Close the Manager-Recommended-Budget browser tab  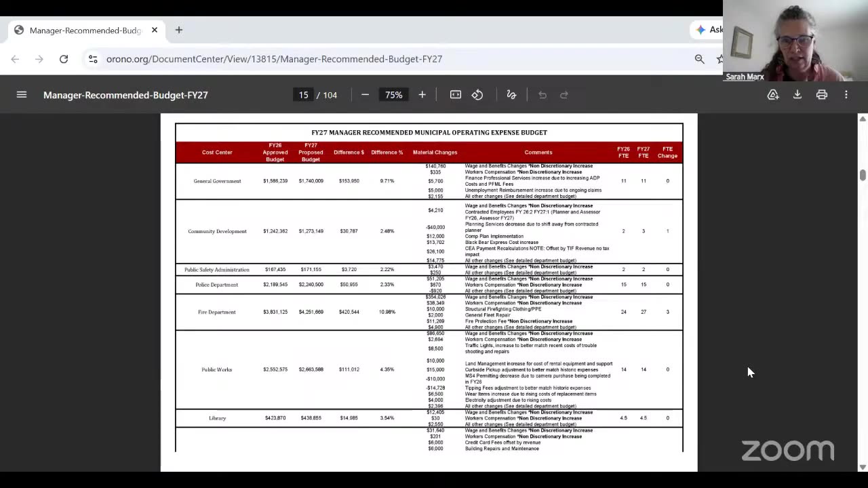click(x=155, y=30)
